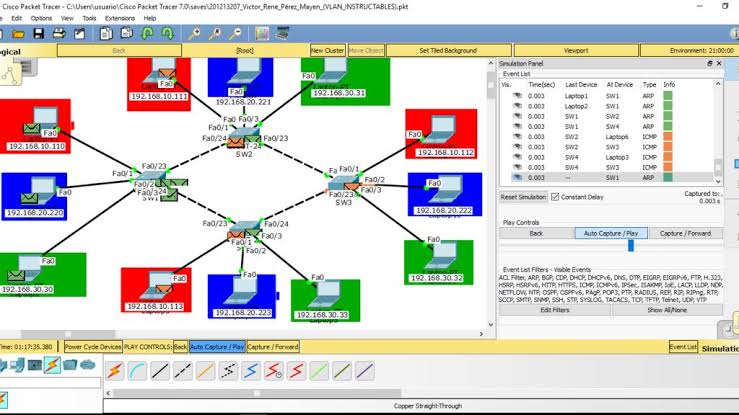Open the Activity Wizard toolbar icon
This screenshot has width=739, height=415.
(x=79, y=33)
